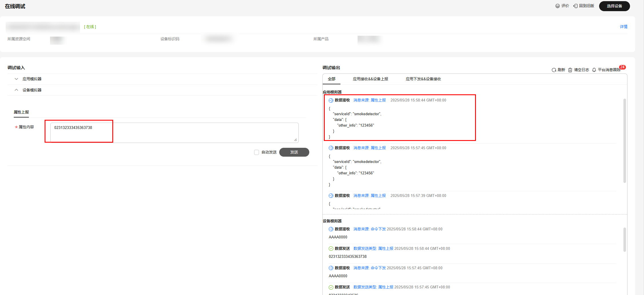Click receive icon of 15:58:44 属性上报 entry

point(331,100)
